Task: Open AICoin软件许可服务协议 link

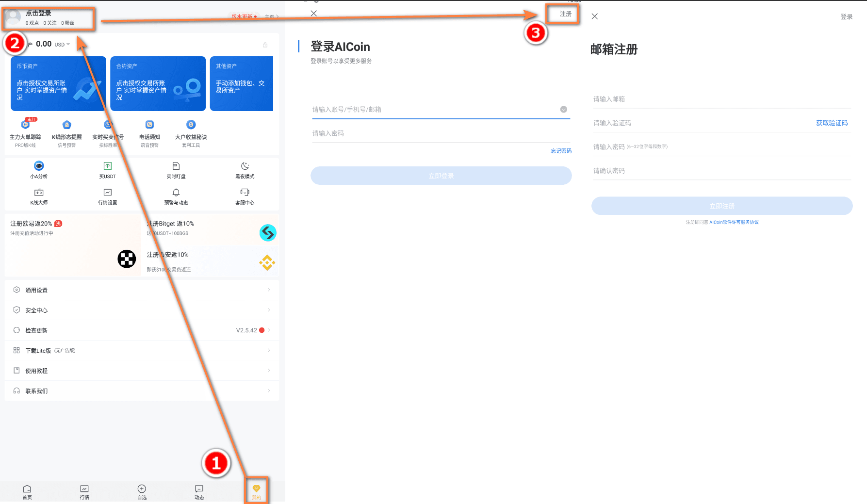Action: click(x=734, y=222)
